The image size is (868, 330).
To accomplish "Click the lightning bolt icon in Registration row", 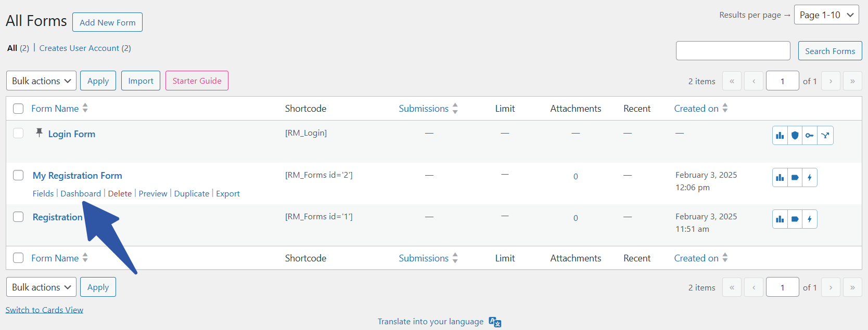I will click(x=810, y=219).
